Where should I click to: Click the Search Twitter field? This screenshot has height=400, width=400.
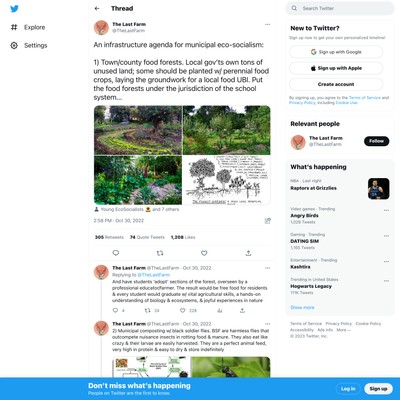[340, 8]
